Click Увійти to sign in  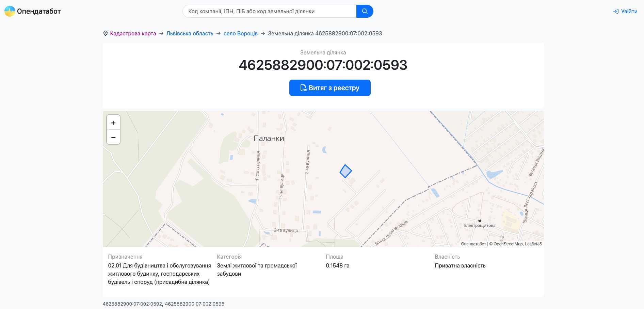coord(629,11)
